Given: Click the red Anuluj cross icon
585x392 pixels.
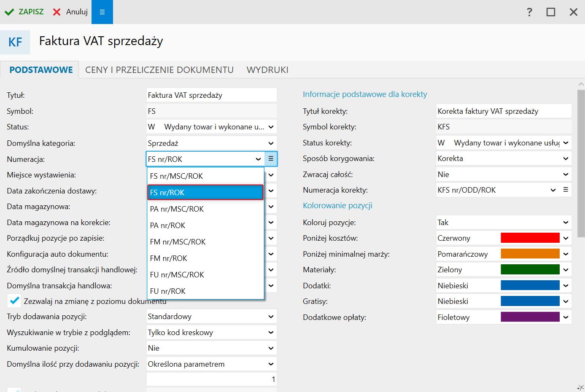Looking at the screenshot, I should pos(57,12).
